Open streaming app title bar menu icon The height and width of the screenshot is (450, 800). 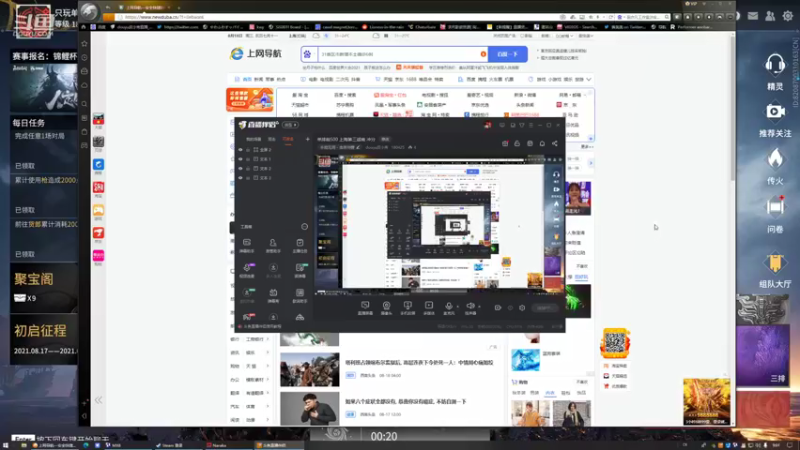[x=531, y=125]
